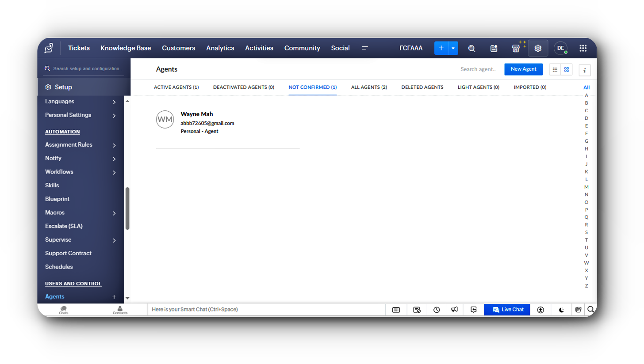Screen dimensions: 644x364
Task: Open the DE user profile avatar
Action: (x=560, y=48)
